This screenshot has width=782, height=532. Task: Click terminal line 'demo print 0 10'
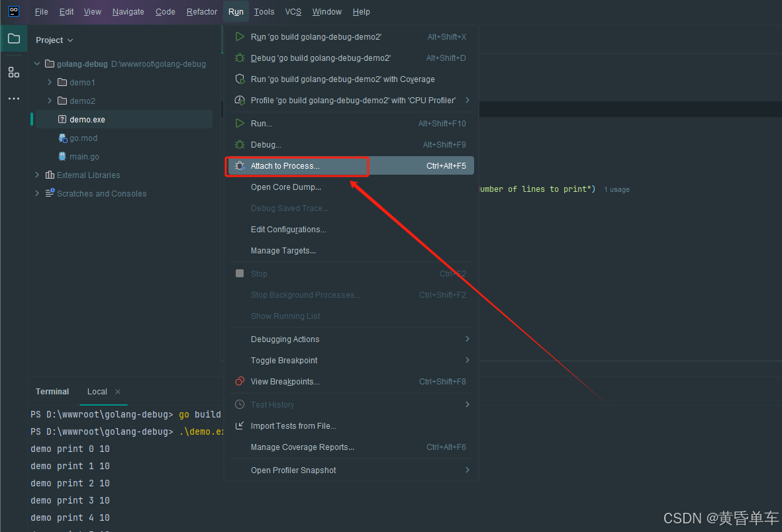point(70,449)
